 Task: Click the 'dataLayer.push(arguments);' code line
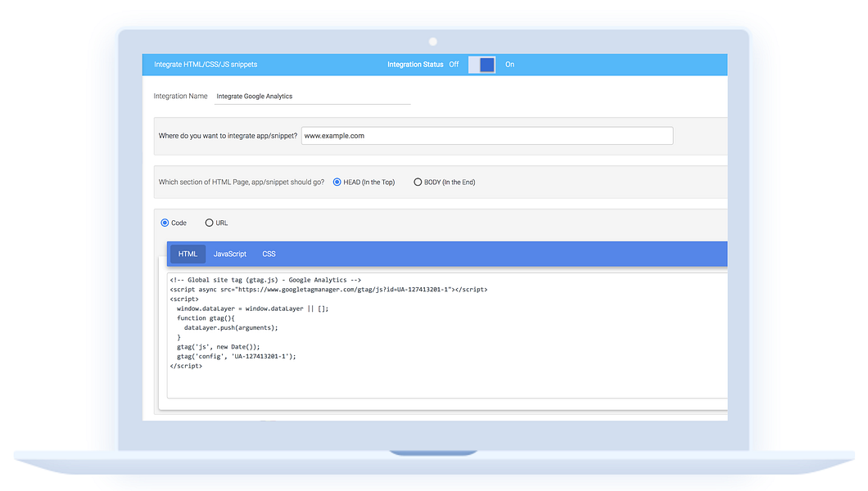pos(231,327)
